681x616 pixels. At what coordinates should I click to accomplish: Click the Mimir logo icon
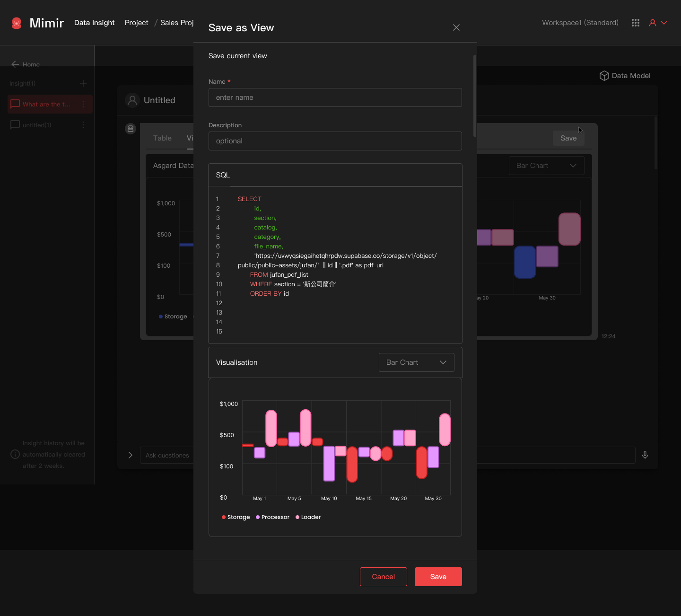(x=17, y=22)
